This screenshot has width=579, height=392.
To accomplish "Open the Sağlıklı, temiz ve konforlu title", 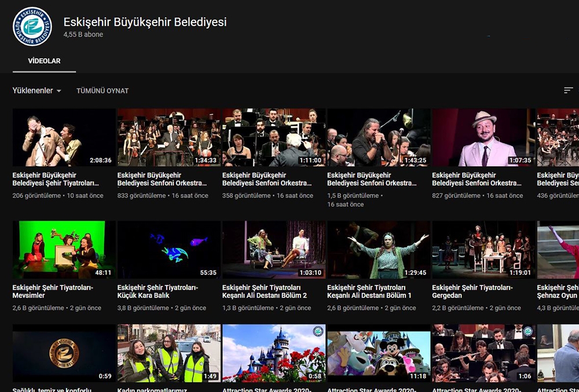I will [x=52, y=390].
